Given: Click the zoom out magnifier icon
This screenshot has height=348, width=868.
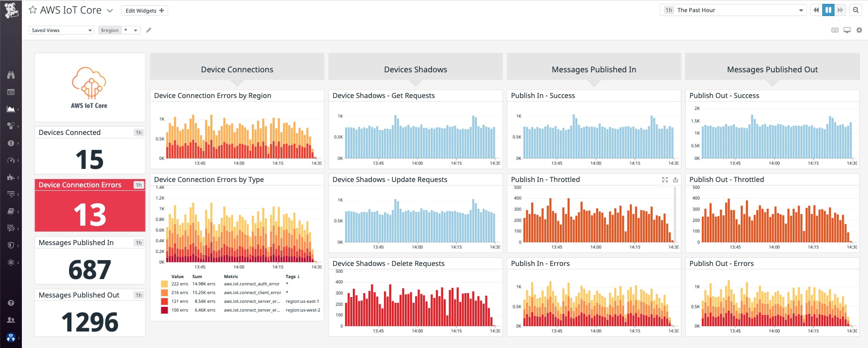Looking at the screenshot, I should [x=856, y=10].
